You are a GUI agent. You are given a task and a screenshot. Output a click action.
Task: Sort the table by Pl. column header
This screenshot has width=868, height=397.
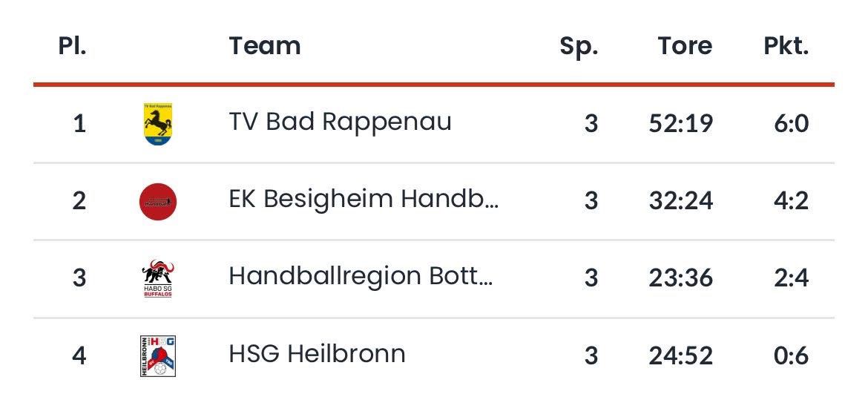pos(73,46)
